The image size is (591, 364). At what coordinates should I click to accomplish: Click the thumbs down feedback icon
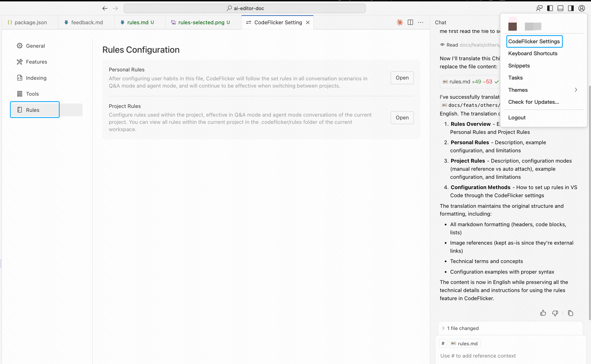[x=555, y=313]
